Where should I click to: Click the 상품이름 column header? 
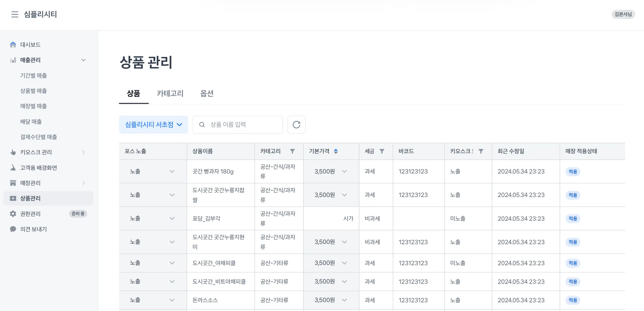click(x=221, y=151)
